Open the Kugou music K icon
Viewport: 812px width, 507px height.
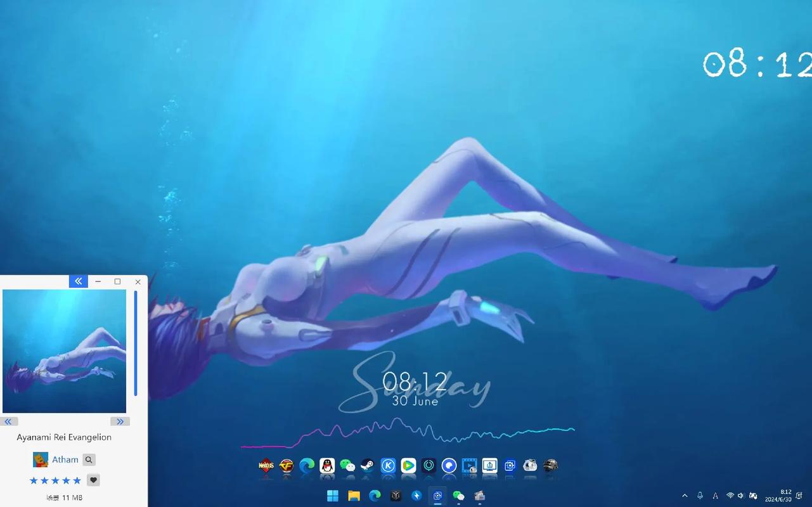[x=388, y=466]
